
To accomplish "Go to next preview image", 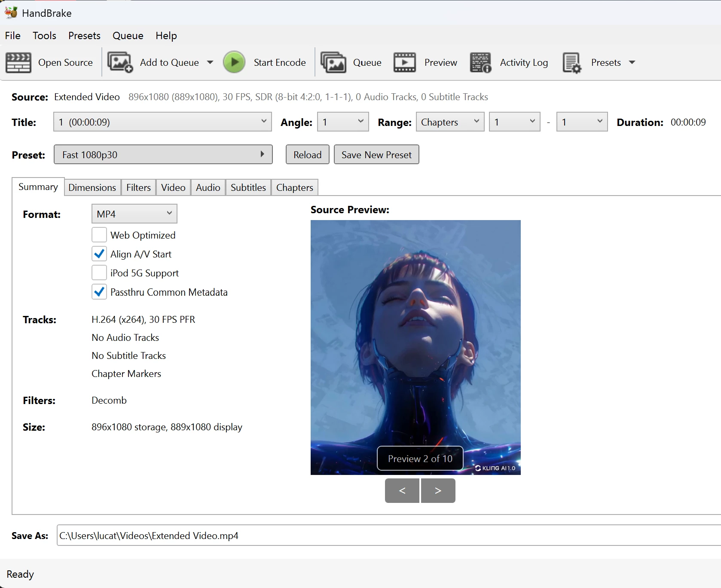I will pos(438,490).
